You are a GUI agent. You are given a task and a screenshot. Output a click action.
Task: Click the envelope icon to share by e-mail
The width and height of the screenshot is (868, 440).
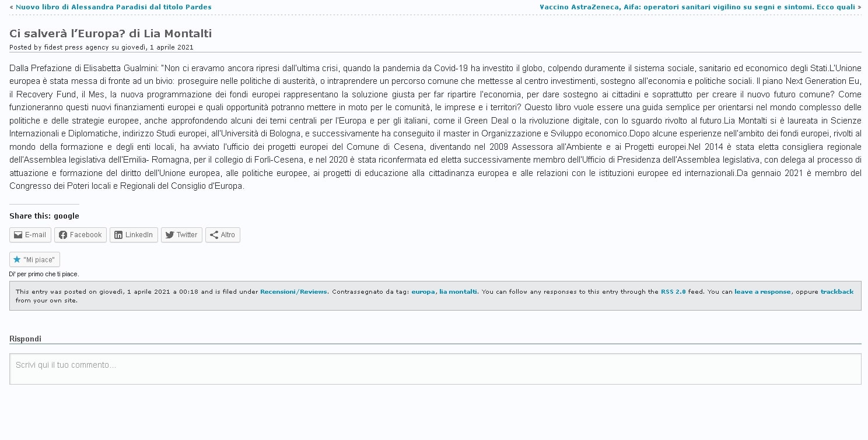(x=18, y=235)
